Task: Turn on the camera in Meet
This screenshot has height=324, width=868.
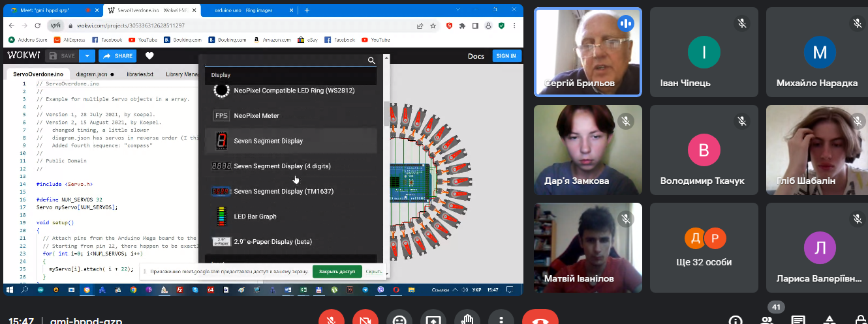Action: (365, 319)
